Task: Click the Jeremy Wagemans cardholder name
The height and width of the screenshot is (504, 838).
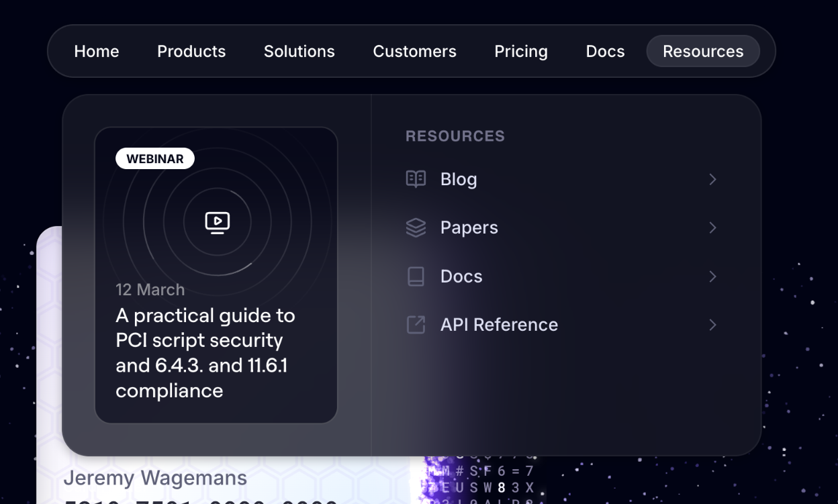Action: click(x=155, y=478)
